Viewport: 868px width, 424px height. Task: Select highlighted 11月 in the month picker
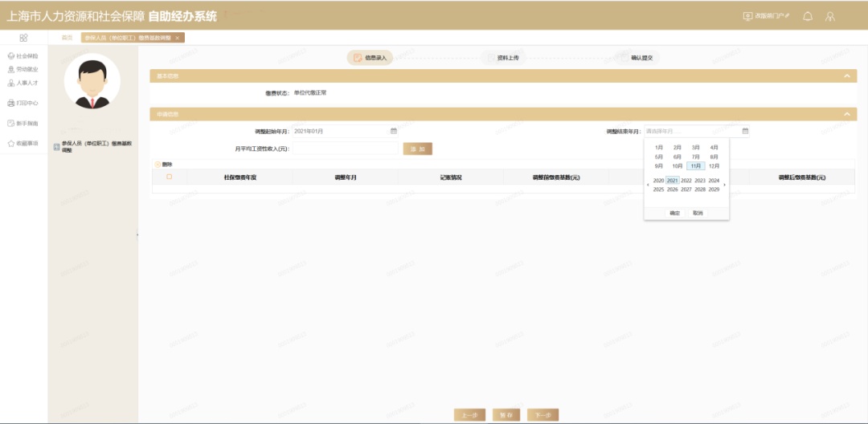696,166
